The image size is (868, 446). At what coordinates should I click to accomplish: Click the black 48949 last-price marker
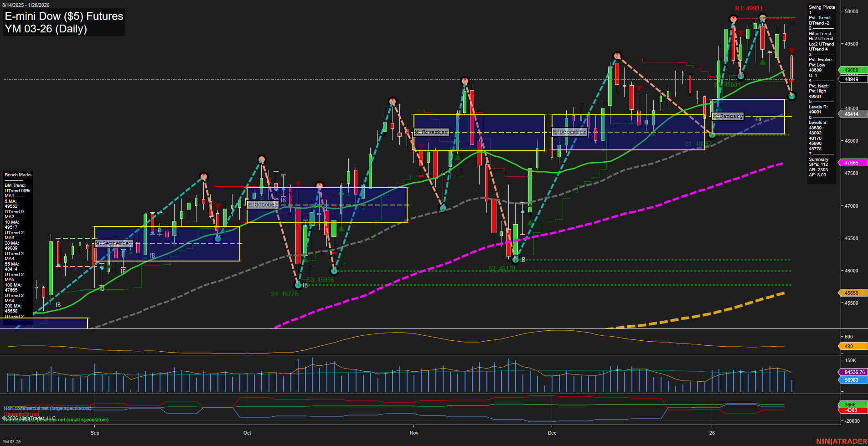coord(851,79)
